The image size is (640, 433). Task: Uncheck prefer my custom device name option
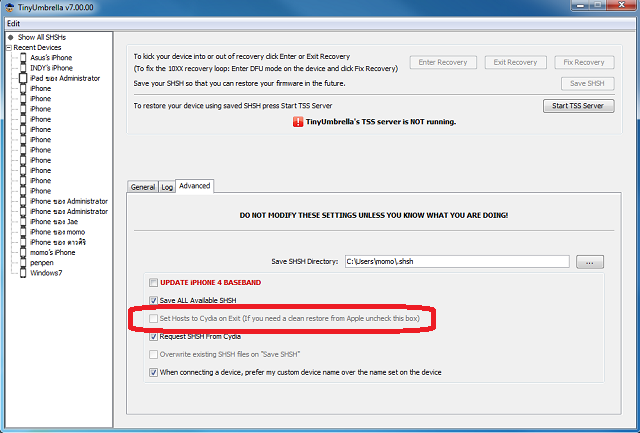[153, 372]
